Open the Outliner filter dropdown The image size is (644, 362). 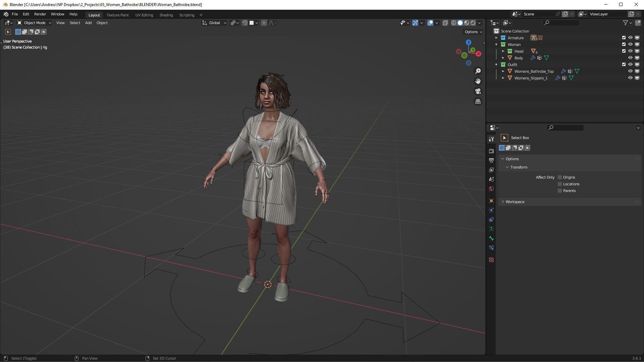pos(627,23)
